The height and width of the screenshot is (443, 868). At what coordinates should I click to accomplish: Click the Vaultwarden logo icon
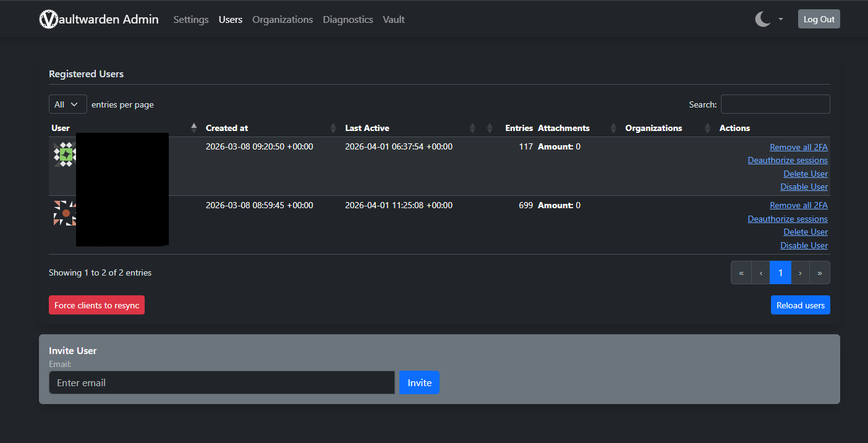click(48, 20)
